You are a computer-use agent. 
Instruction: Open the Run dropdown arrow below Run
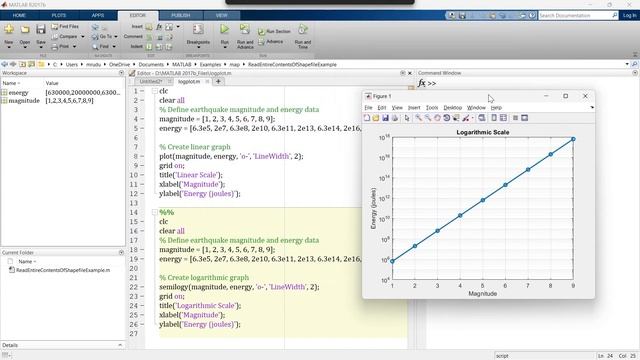[224, 47]
